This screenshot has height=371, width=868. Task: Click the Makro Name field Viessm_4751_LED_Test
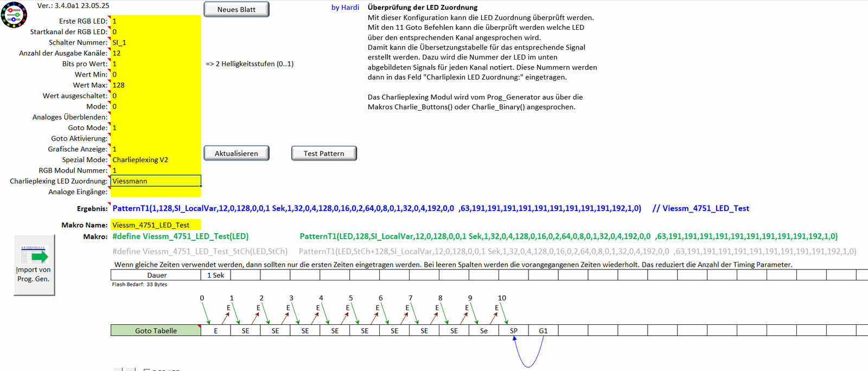(155, 225)
